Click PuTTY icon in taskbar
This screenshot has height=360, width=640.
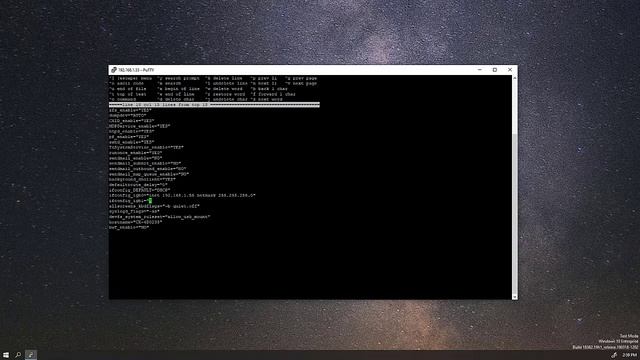point(31,355)
